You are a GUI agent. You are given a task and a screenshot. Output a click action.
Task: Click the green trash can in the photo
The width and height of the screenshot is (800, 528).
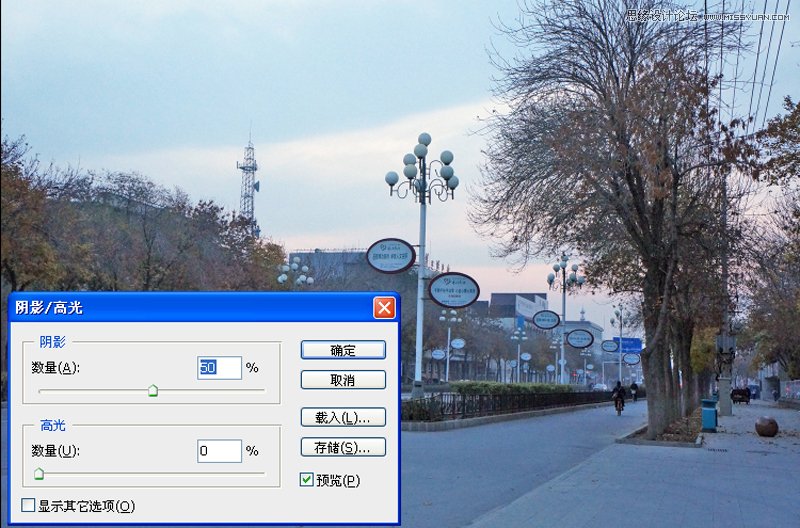point(709,415)
